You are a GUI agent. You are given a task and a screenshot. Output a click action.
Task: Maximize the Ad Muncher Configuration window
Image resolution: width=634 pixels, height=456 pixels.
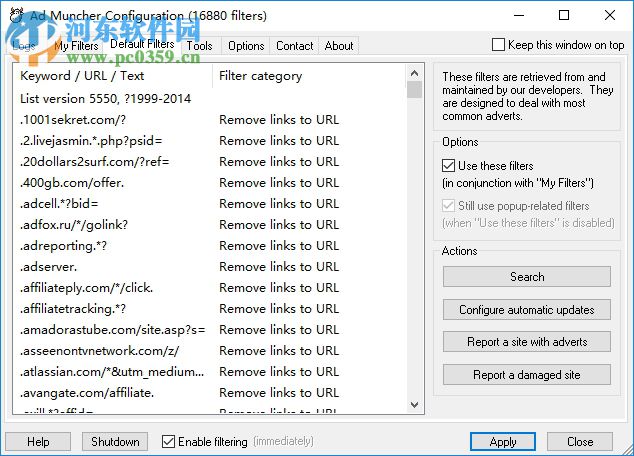pos(564,15)
